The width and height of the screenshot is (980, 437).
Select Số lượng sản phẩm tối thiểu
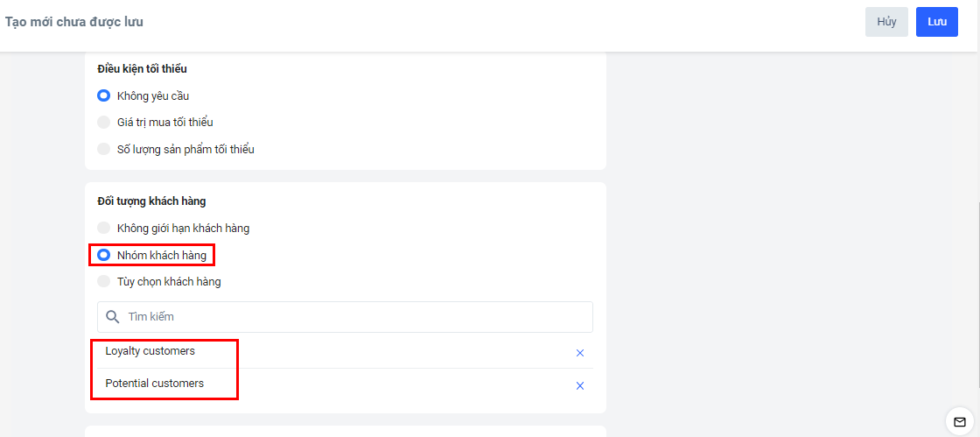(x=104, y=149)
